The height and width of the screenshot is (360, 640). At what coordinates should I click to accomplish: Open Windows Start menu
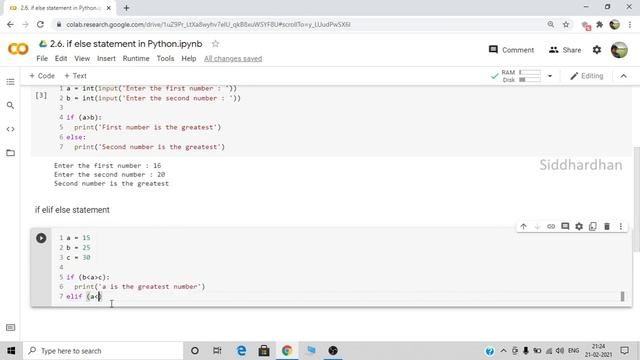pos(11,351)
